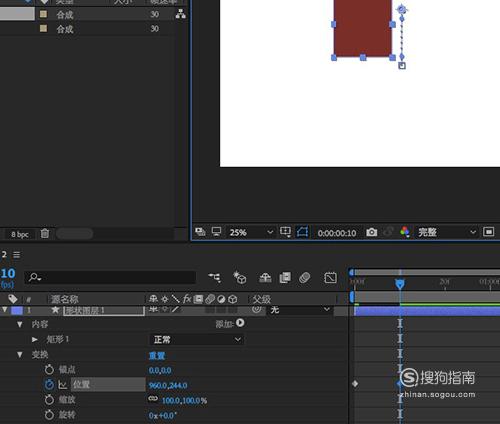Click the 8 bpc color depth button
This screenshot has width=500, height=424.
tap(20, 234)
